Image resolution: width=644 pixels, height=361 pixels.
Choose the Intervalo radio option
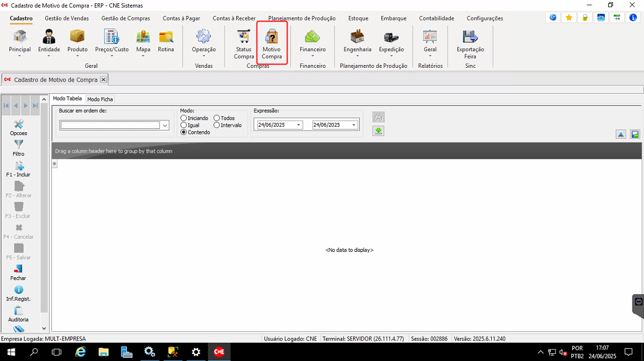pos(217,125)
